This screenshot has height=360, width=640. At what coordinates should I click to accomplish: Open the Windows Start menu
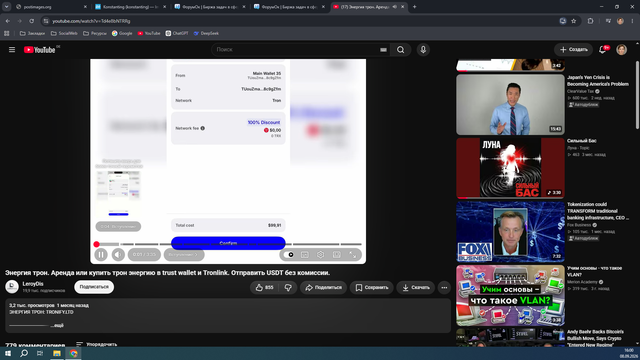[x=8, y=353]
